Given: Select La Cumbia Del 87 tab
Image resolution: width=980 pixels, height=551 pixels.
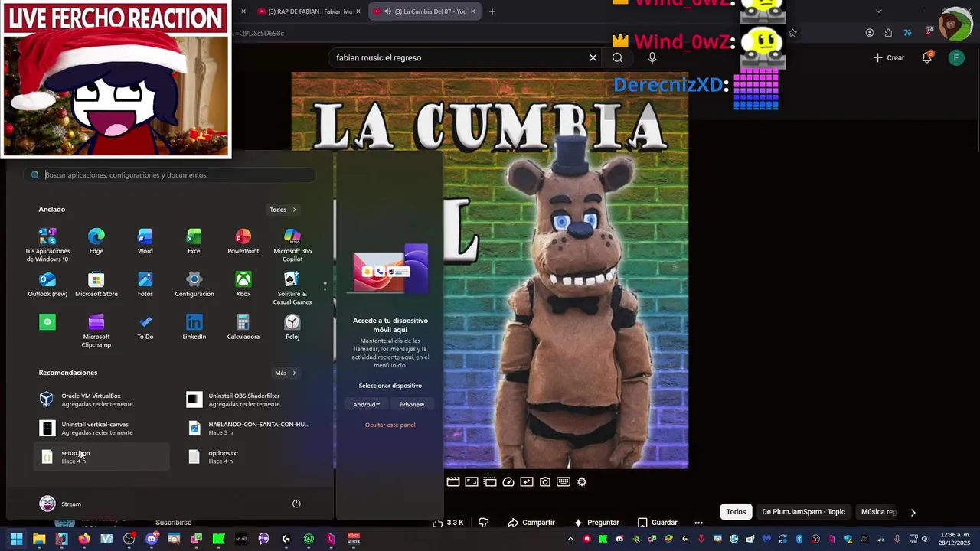Looking at the screenshot, I should (426, 11).
